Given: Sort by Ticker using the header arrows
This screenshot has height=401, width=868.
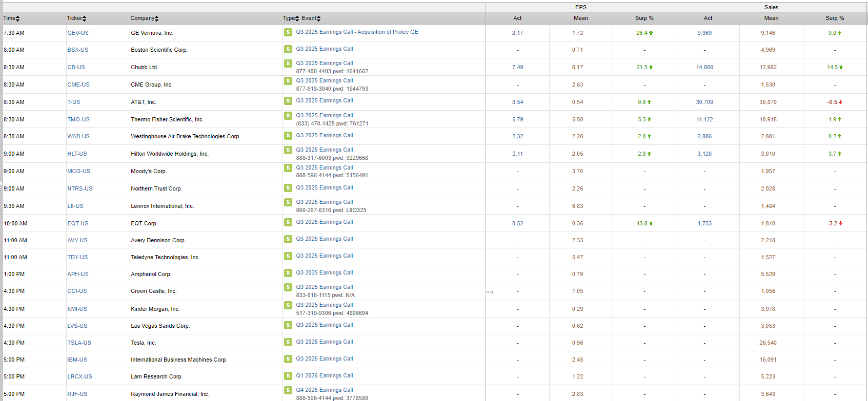Looking at the screenshot, I should (76, 18).
